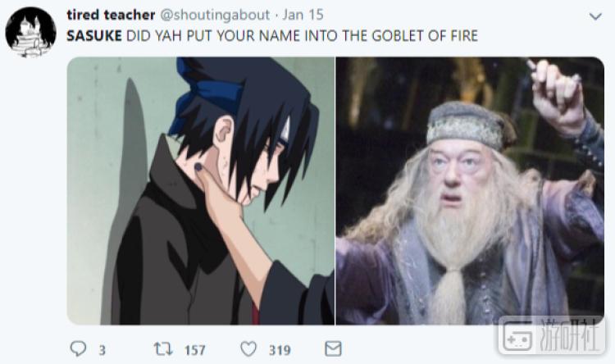Retweet this tweet using the arrows icon

(x=163, y=348)
